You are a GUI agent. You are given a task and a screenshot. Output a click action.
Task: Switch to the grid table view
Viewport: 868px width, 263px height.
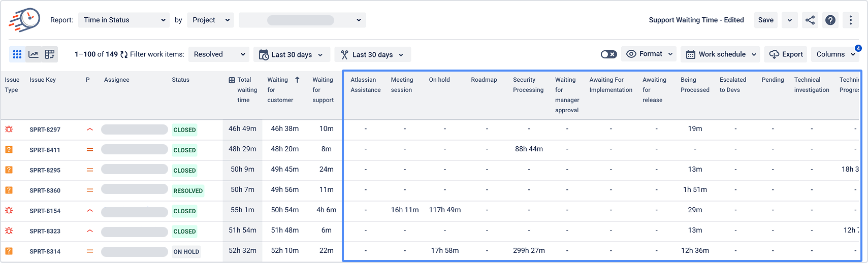pyautogui.click(x=17, y=54)
